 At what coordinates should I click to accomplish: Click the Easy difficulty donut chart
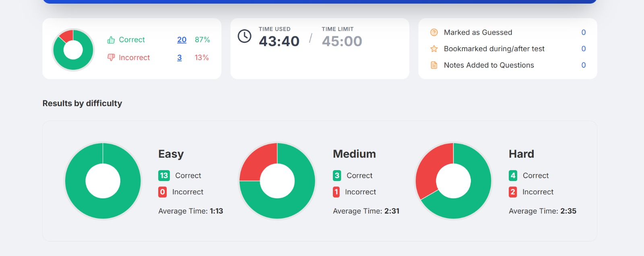click(103, 181)
